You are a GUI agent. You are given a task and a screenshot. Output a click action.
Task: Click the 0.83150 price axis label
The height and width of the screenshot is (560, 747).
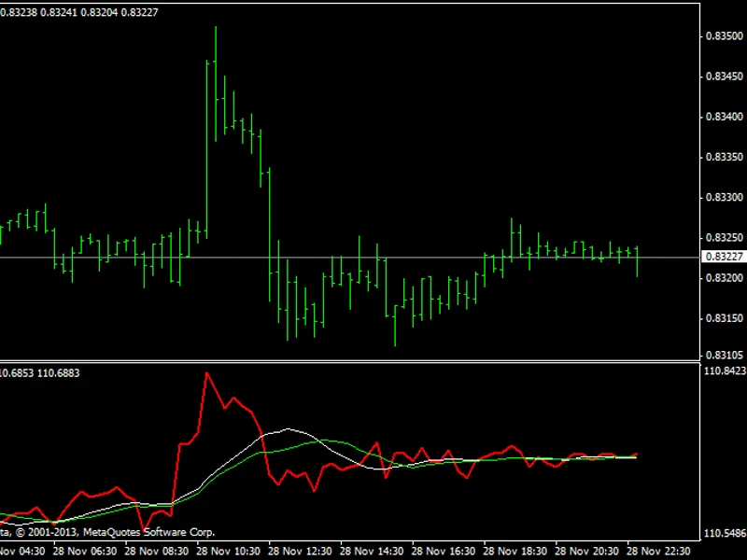click(x=725, y=318)
